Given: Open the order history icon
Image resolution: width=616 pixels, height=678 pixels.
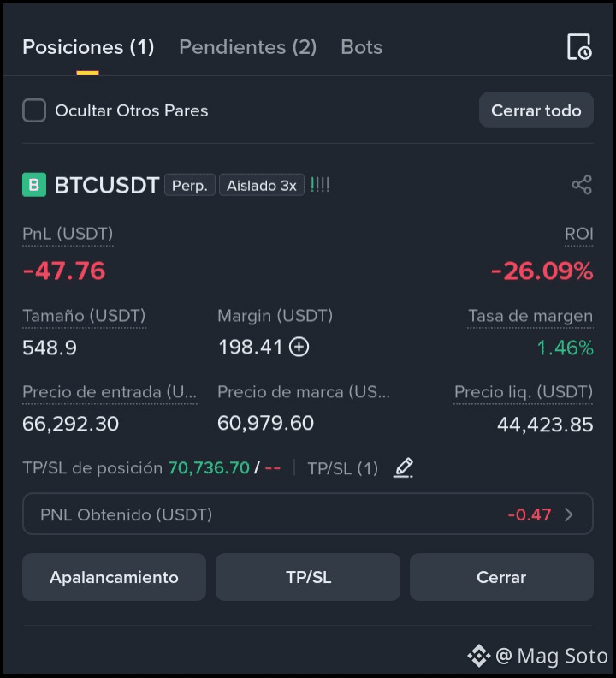Looking at the screenshot, I should [579, 47].
